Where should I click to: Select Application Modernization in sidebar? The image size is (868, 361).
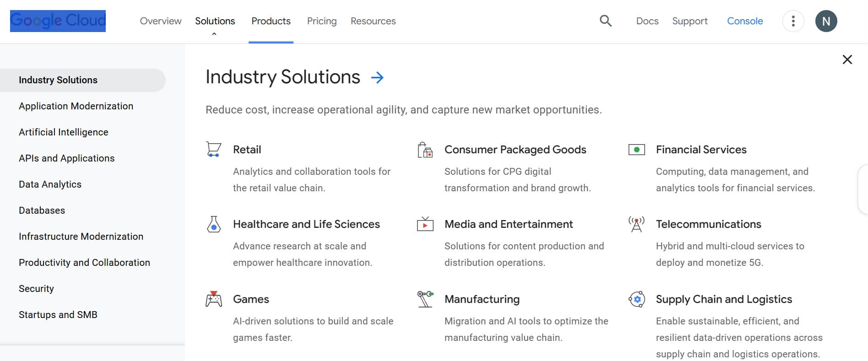[x=76, y=106]
